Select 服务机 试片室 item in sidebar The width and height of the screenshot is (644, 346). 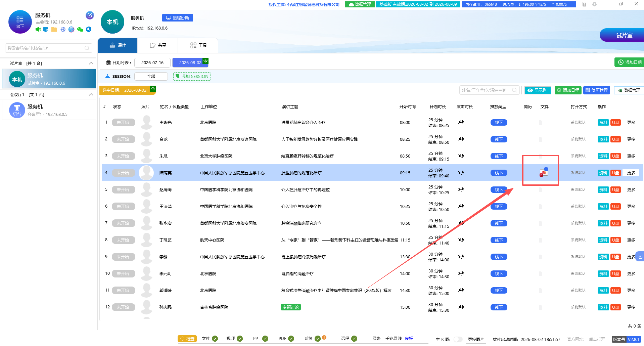[49, 79]
